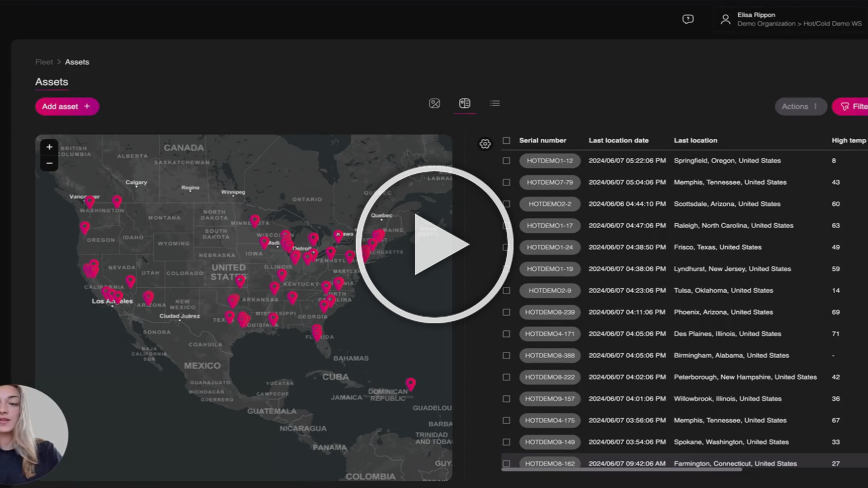Sort by High temp column header
This screenshot has width=868, height=488.
848,140
